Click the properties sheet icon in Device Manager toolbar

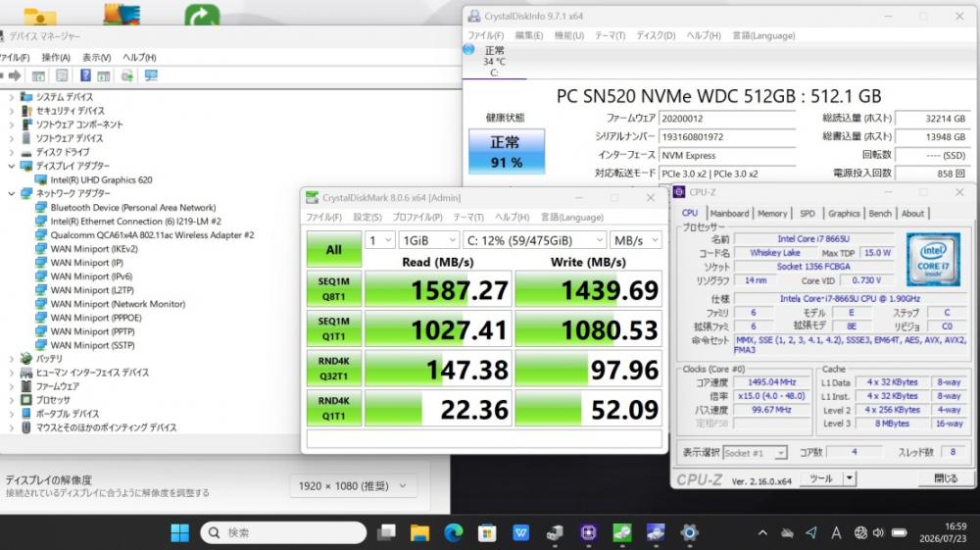[x=62, y=75]
